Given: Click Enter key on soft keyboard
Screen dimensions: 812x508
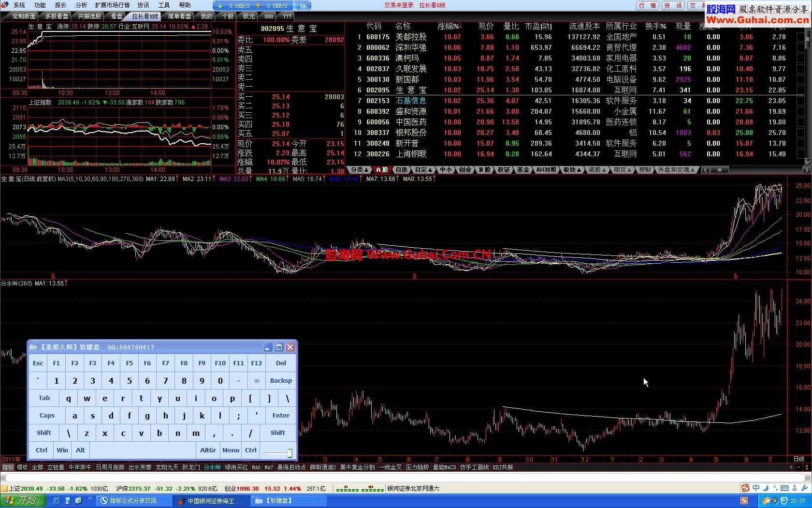Looking at the screenshot, I should (281, 416).
